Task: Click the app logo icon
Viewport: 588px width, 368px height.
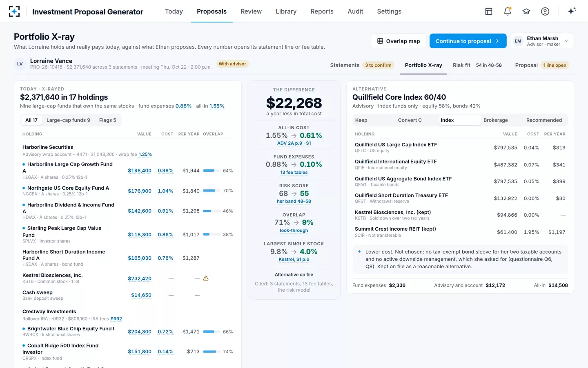Action: (x=14, y=11)
